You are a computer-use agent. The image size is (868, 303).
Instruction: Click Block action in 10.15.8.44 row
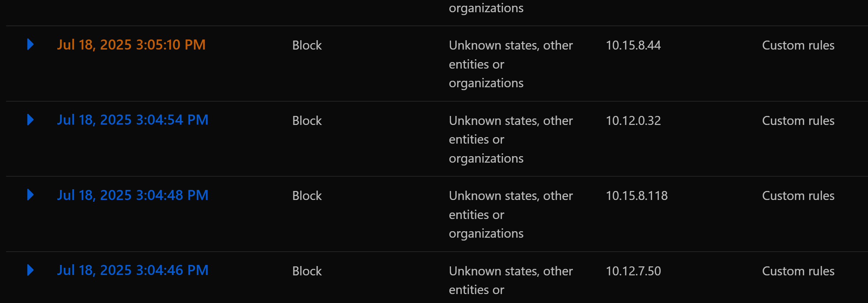[307, 45]
